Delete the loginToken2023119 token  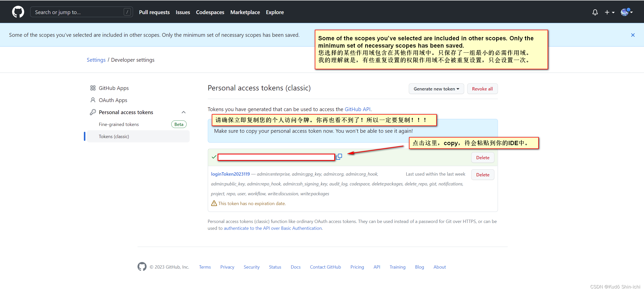point(483,175)
